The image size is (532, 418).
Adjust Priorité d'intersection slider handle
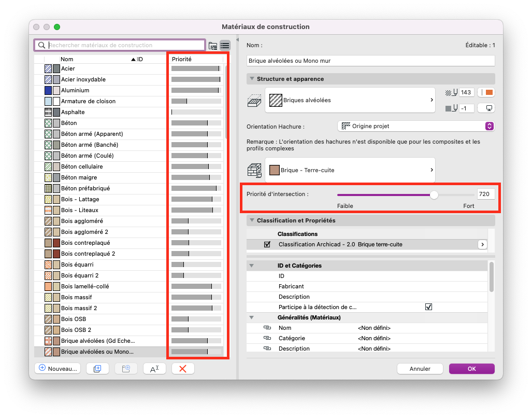click(x=434, y=195)
